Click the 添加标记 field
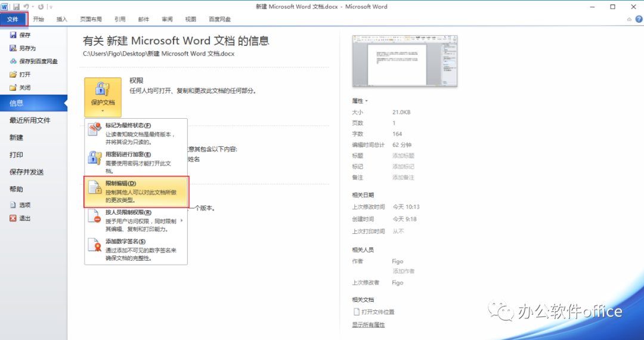This screenshot has height=340, width=644. [x=403, y=166]
